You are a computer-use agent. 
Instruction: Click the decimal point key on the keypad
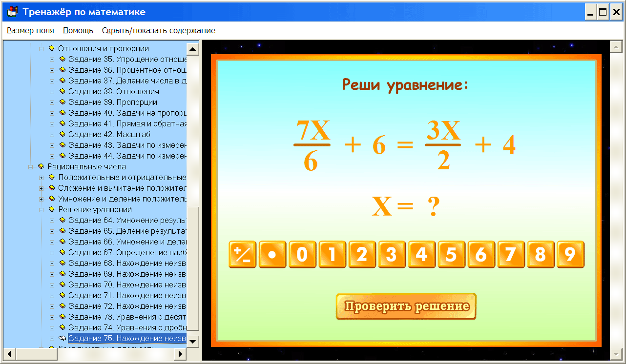pos(272,254)
